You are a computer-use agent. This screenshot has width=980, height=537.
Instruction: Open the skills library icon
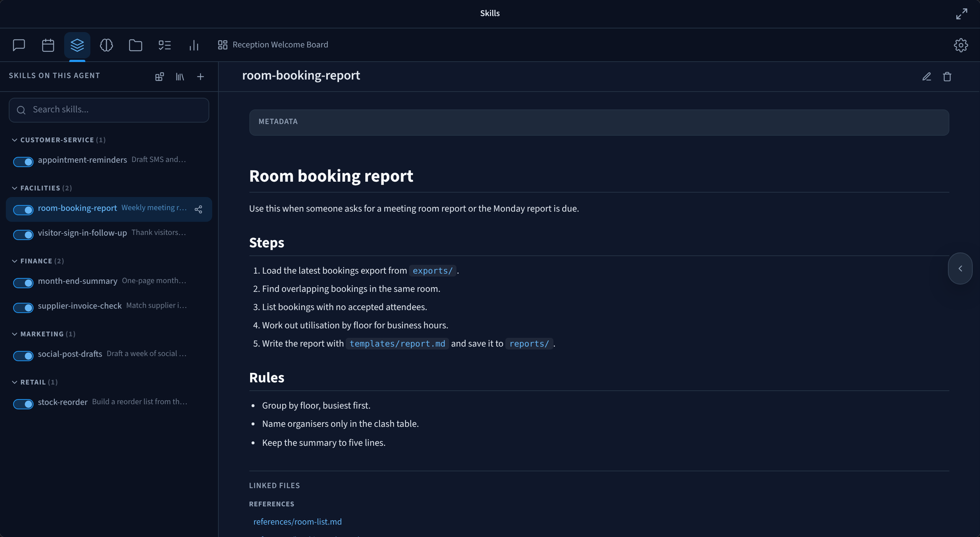click(180, 77)
